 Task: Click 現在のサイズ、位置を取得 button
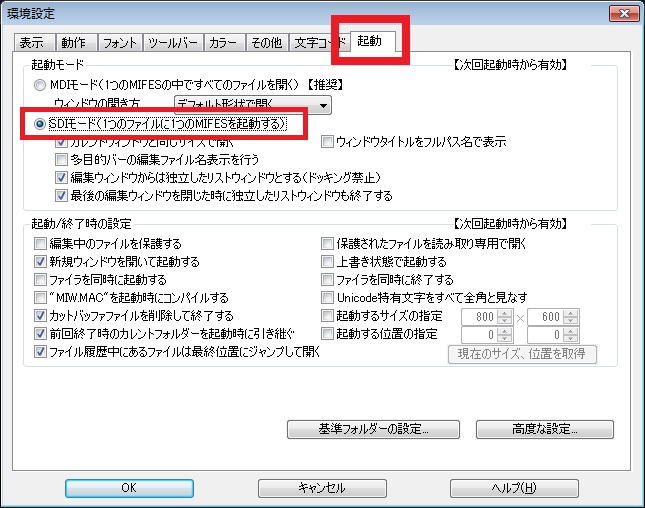coord(521,354)
